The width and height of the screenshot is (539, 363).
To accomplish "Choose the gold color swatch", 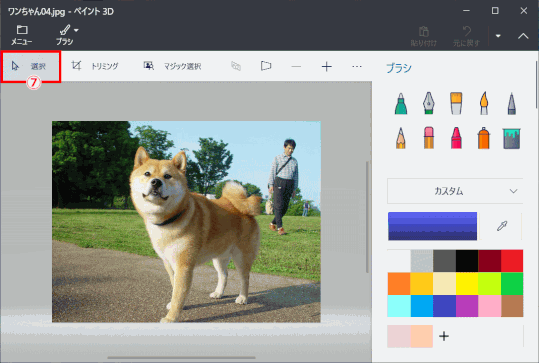I will coord(422,284).
